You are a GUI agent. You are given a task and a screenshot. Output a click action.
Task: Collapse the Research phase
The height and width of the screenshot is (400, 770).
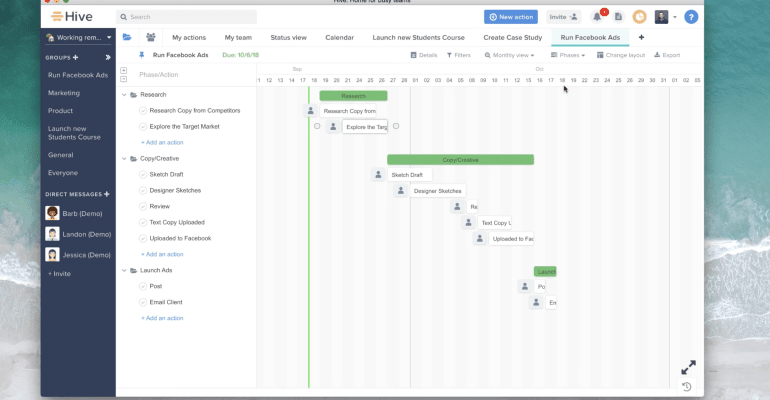[x=124, y=95]
